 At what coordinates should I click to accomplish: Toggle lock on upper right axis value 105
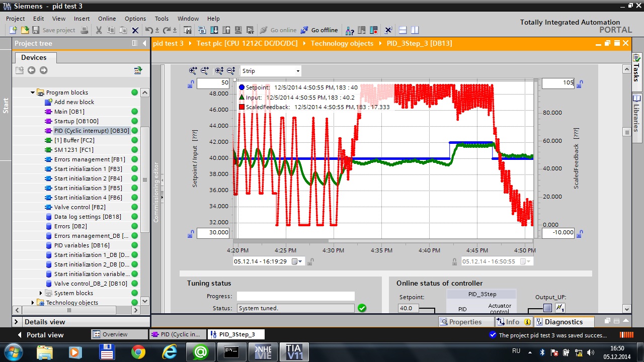pos(580,84)
